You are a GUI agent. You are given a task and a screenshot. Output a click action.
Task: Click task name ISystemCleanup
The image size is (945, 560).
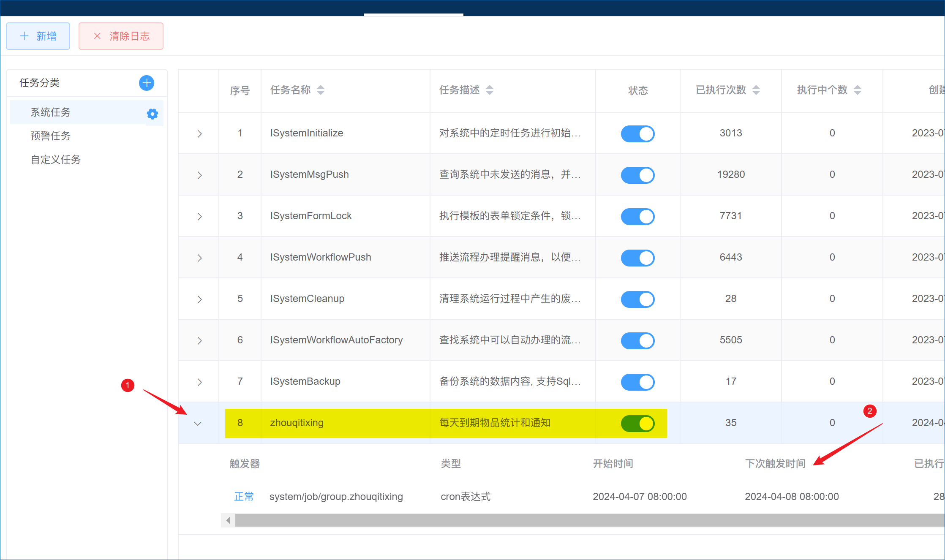coord(307,299)
